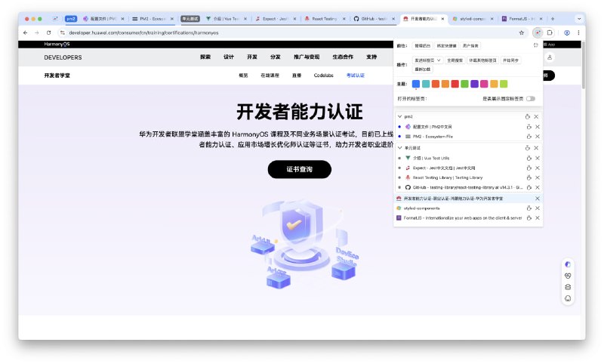Click the cup icon for 配置文件 | PM2中文网

tap(529, 126)
